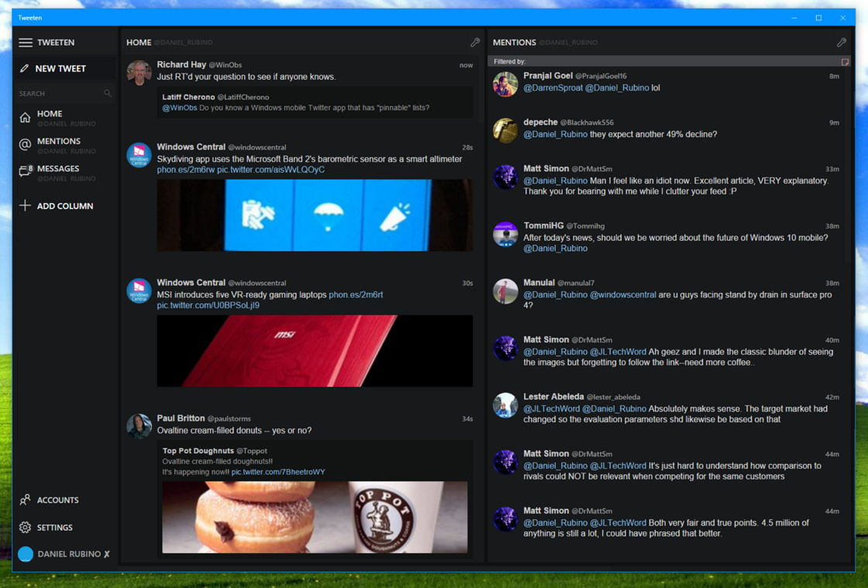Click the Accounts people icon

(x=25, y=500)
